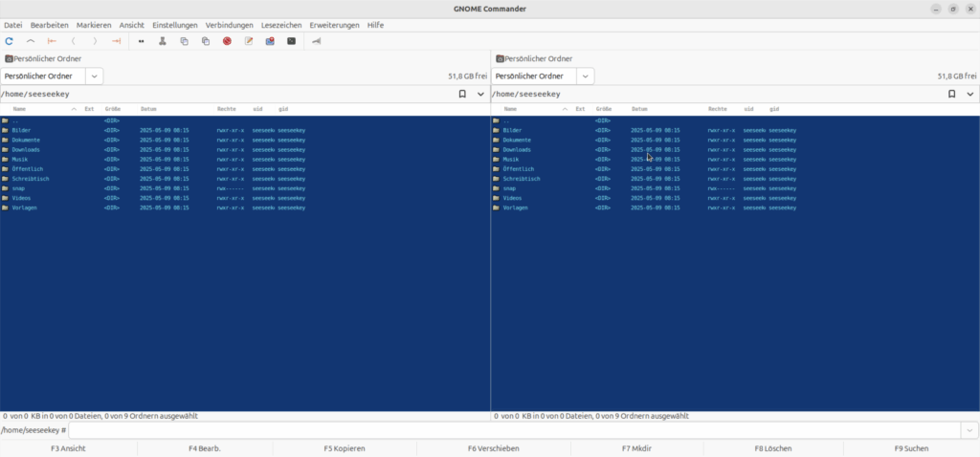
Task: Expand left pane directory history chevron
Action: click(480, 94)
